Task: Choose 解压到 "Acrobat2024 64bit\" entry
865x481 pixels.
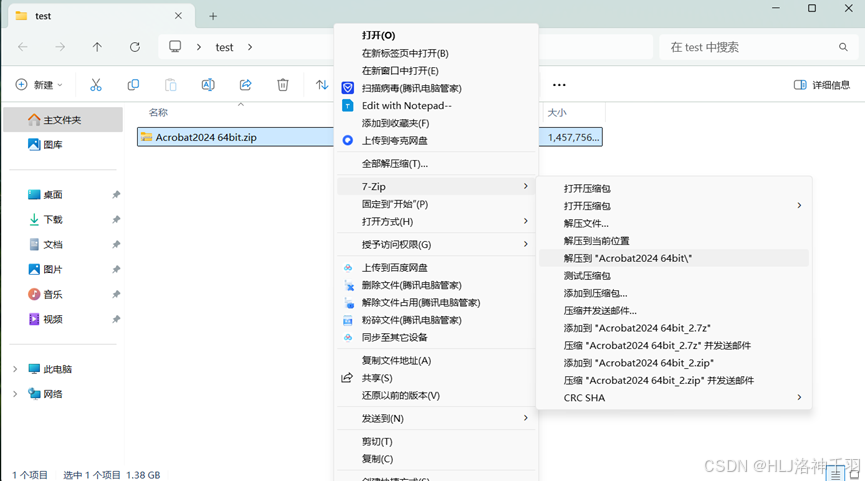Action: (x=674, y=258)
